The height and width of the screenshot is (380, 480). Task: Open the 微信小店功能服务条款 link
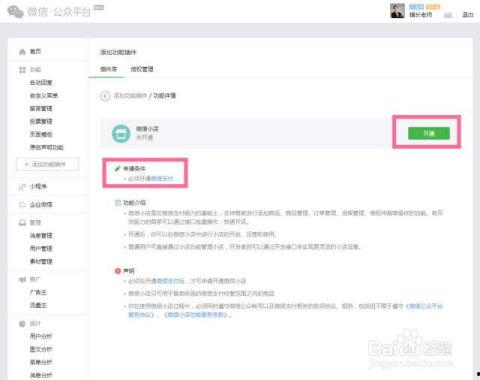tap(197, 315)
